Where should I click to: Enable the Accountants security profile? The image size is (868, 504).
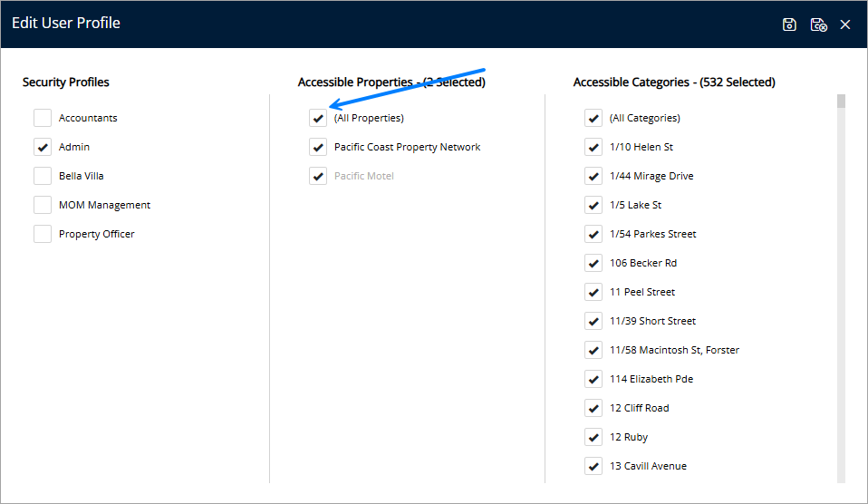pyautogui.click(x=43, y=118)
